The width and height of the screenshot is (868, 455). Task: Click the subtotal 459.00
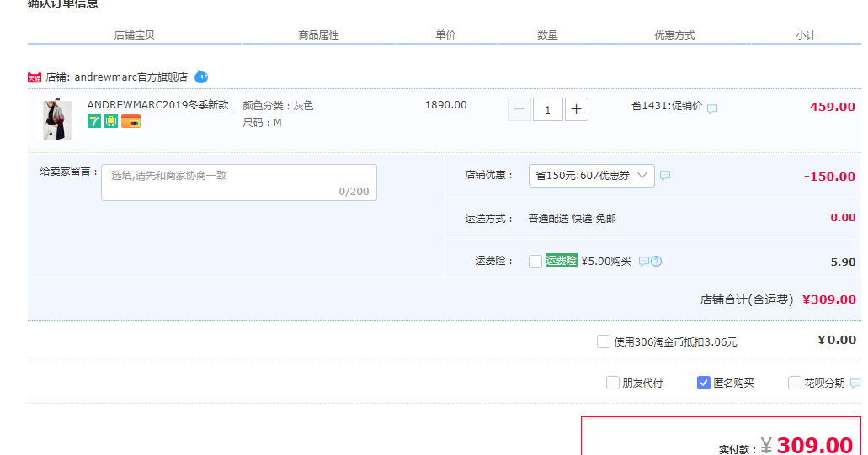[x=833, y=107]
